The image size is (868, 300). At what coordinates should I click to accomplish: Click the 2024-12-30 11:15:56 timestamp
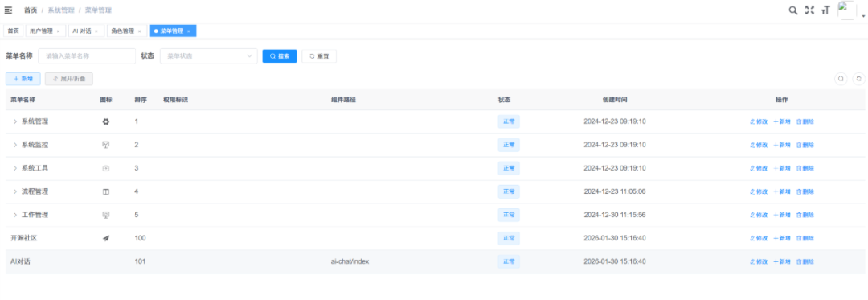(615, 215)
